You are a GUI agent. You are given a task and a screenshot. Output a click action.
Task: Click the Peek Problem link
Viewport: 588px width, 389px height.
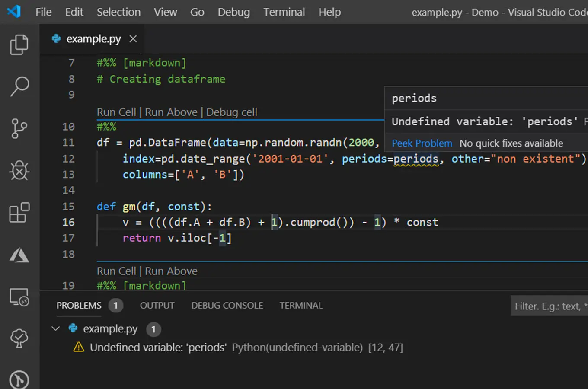[422, 143]
